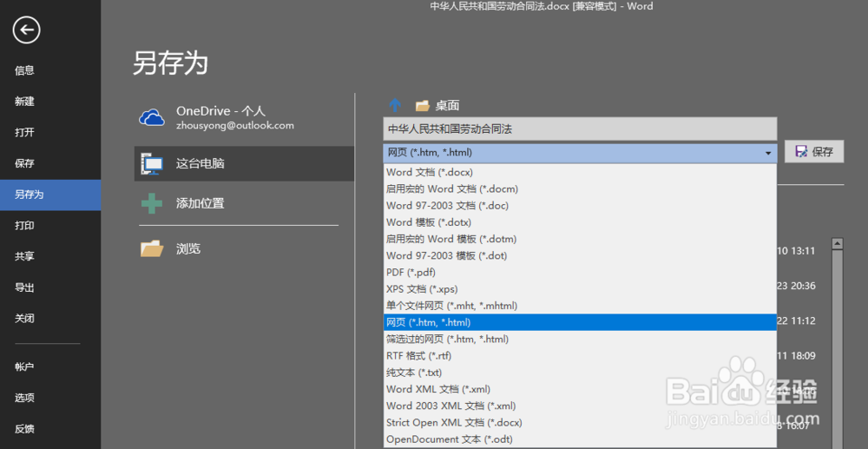This screenshot has height=449, width=868.
Task: Click the file type combo box showing 网页
Action: pyautogui.click(x=580, y=154)
